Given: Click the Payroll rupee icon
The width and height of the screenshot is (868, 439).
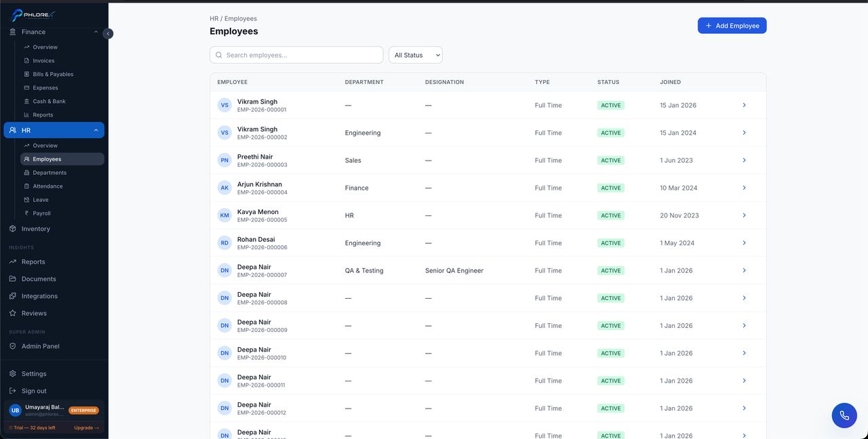Looking at the screenshot, I should 26,213.
